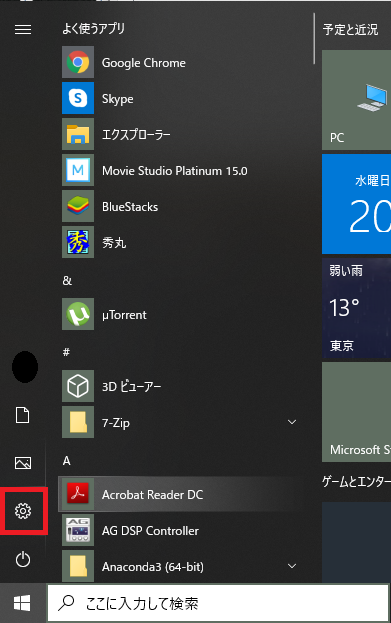The width and height of the screenshot is (391, 623).
Task: Click the search magnifier icon on taskbar
Action: 66,603
